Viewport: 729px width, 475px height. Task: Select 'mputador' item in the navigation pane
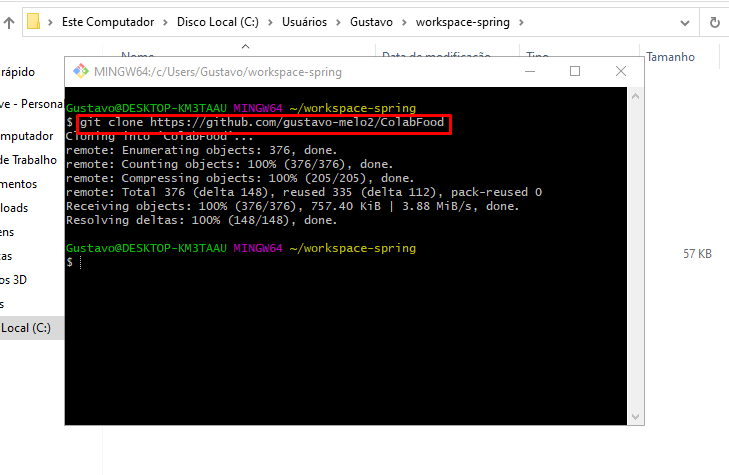pos(27,136)
